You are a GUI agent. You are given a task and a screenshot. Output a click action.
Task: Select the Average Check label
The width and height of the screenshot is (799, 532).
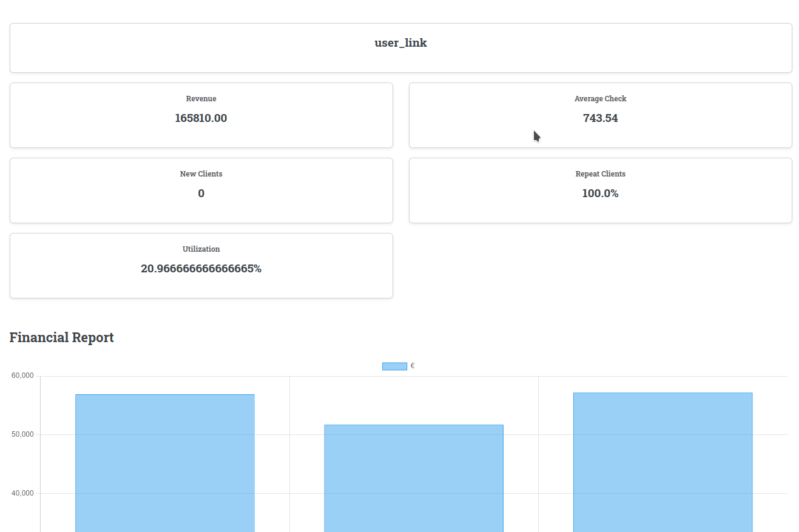[600, 99]
